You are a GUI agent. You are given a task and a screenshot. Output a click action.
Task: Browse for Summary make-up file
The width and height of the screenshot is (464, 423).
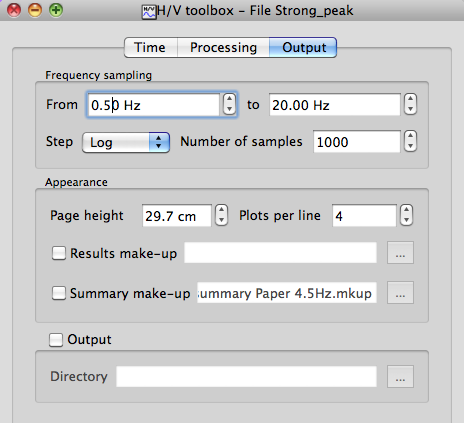tap(400, 293)
